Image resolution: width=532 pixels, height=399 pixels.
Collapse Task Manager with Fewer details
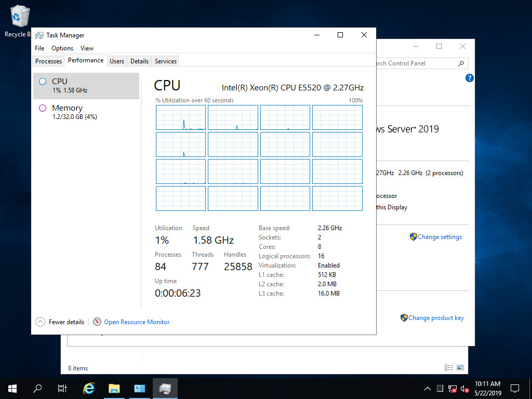(60, 322)
